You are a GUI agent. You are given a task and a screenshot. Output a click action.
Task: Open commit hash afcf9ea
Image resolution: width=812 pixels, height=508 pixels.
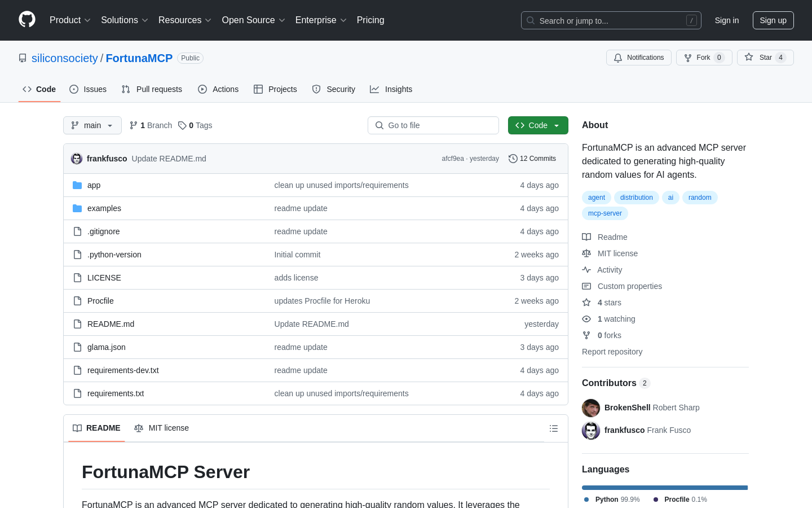coord(453,159)
